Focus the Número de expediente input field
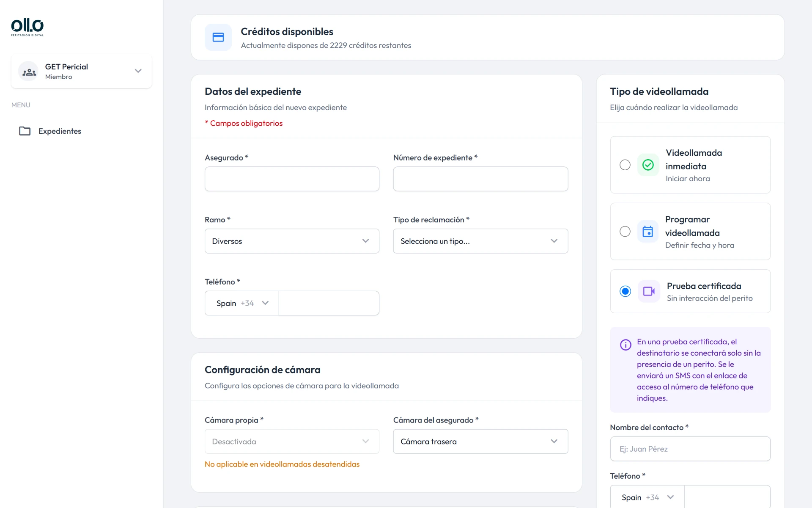The image size is (812, 508). coord(480,179)
